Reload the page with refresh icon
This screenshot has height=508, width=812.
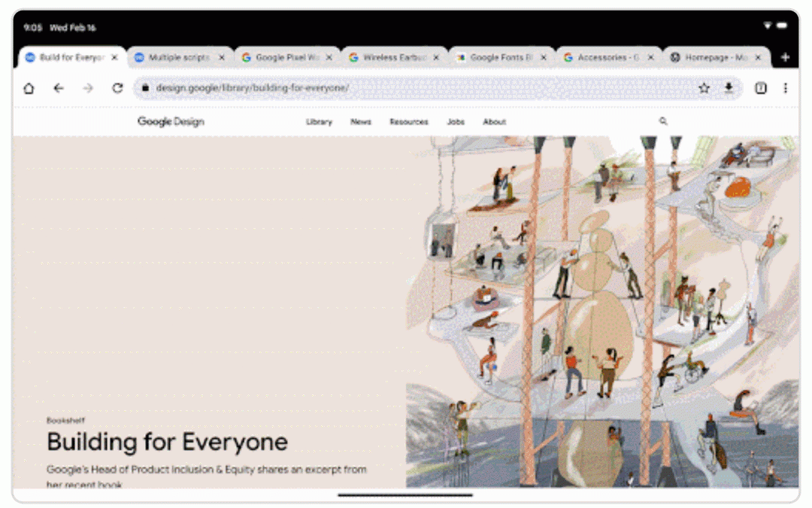click(x=117, y=88)
